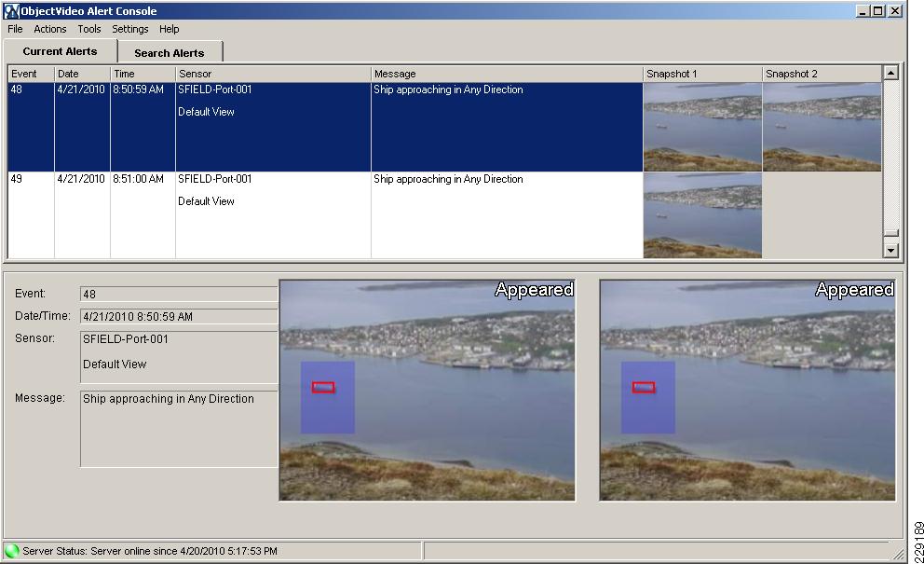Click the right large Appeared snapshot image

747,390
